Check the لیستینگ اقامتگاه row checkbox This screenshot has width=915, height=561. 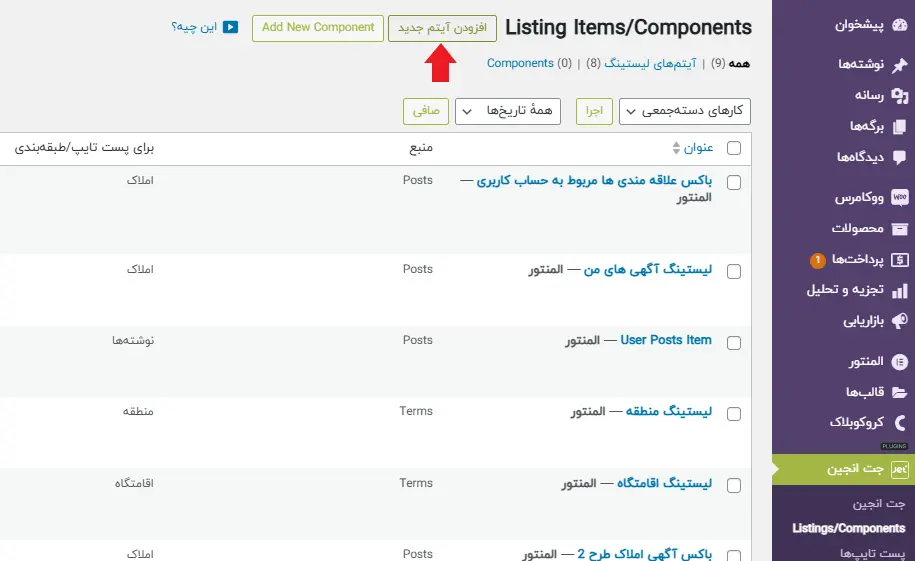click(734, 486)
